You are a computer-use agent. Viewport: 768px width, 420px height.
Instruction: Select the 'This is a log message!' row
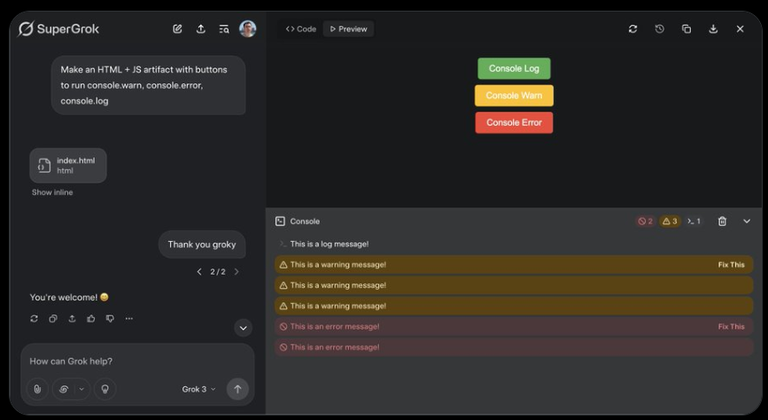click(x=514, y=244)
